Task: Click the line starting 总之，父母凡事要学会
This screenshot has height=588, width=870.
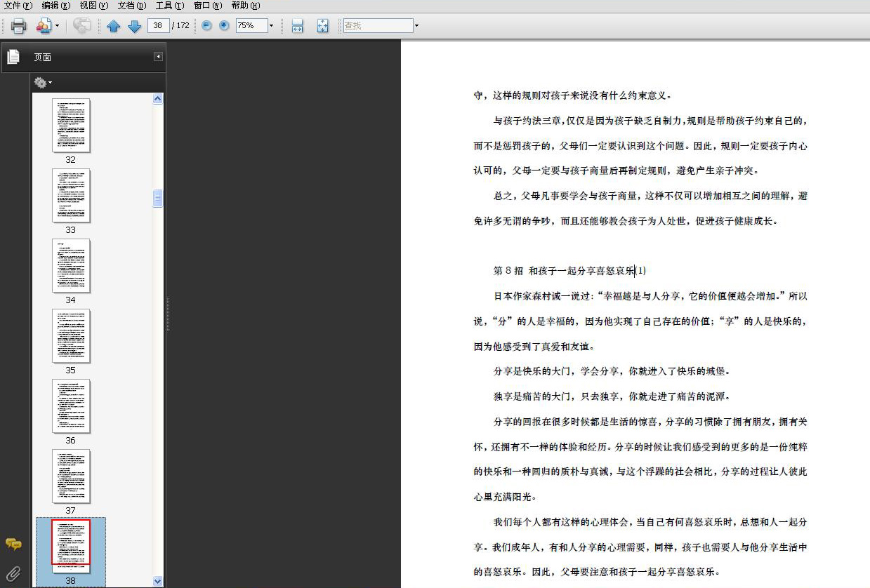Action: pos(650,195)
